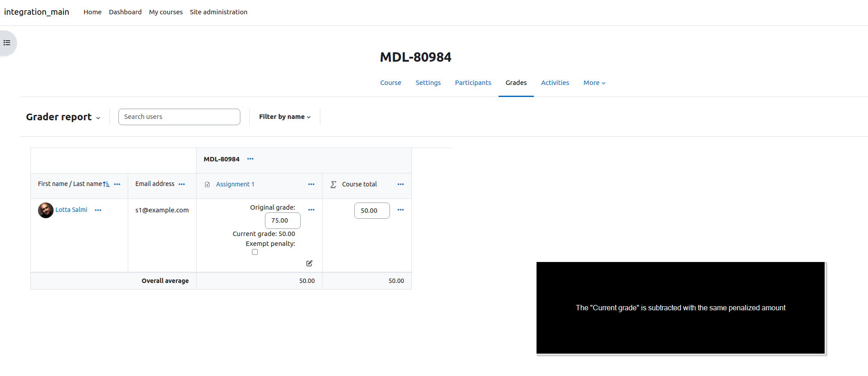The height and width of the screenshot is (376, 868).
Task: Open Assignment 1 grade cell actions
Action: (x=311, y=210)
